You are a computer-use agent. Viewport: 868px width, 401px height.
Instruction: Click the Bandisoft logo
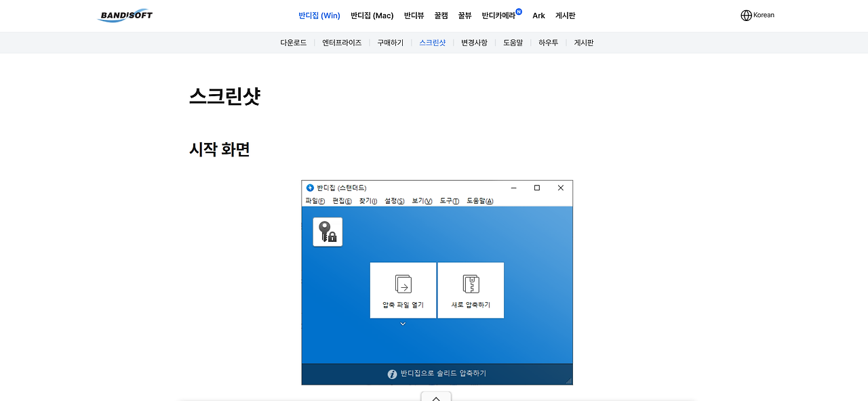click(x=125, y=15)
